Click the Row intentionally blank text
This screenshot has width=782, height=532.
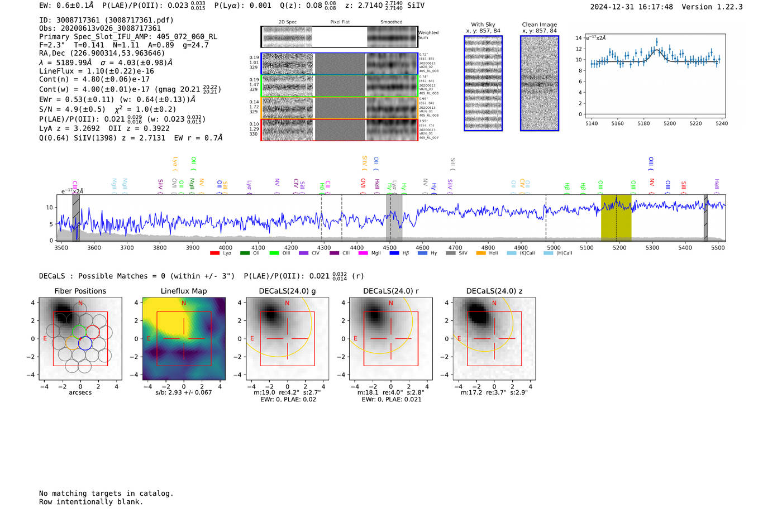click(x=91, y=501)
